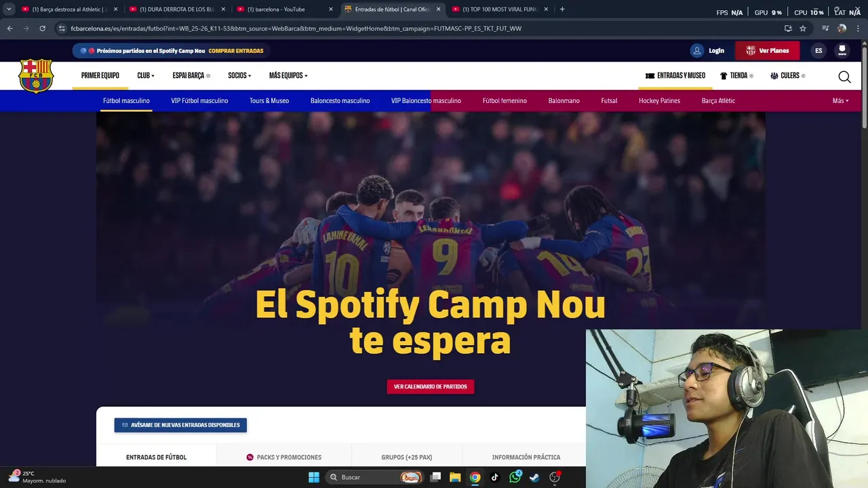
Task: Open the Chrome three-dot menu
Action: point(858,28)
